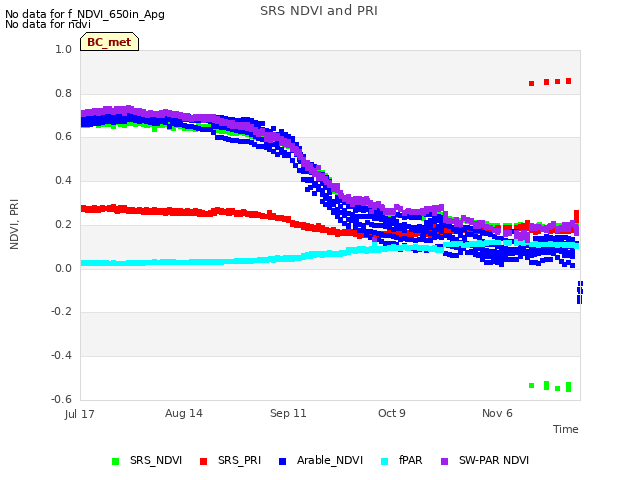Click the 1.0 y-axis tick label

pos(64,49)
